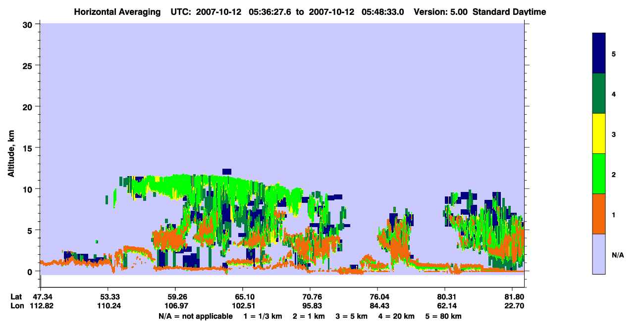Click the '3 = 5 km' legend text
This screenshot has width=644, height=330.
(x=352, y=316)
